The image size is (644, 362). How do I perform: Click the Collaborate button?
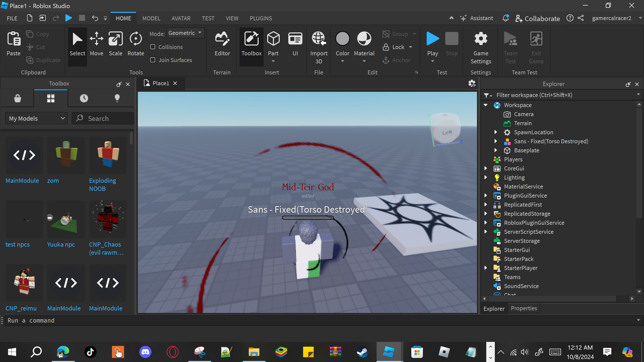click(x=538, y=18)
